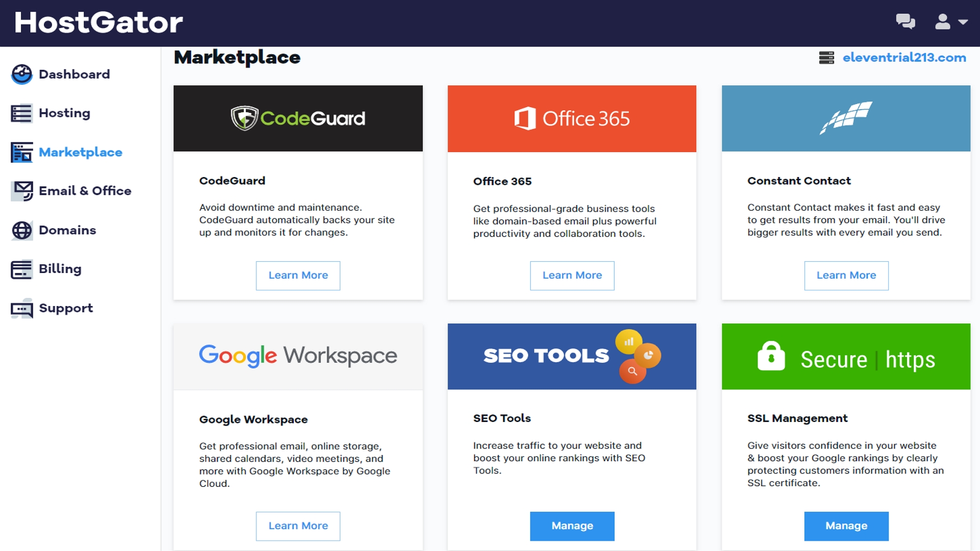Viewport: 980px width, 551px height.
Task: Learn More about CodeGuard
Action: (x=298, y=275)
